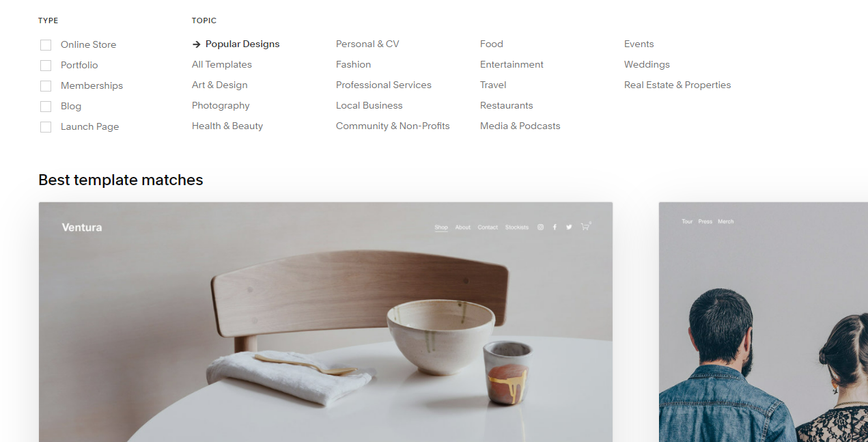Choose Real Estate & Properties topic
Viewport: 868px width, 442px height.
pyautogui.click(x=677, y=85)
